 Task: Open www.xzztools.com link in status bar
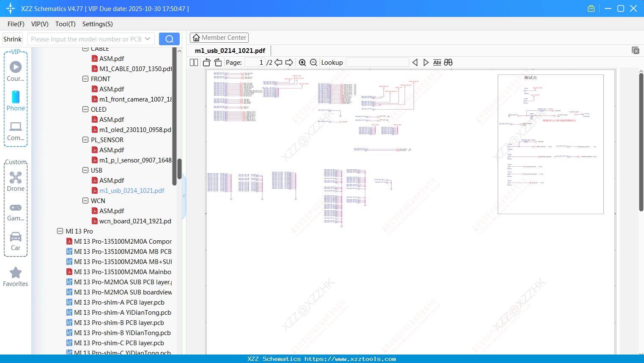click(350, 359)
